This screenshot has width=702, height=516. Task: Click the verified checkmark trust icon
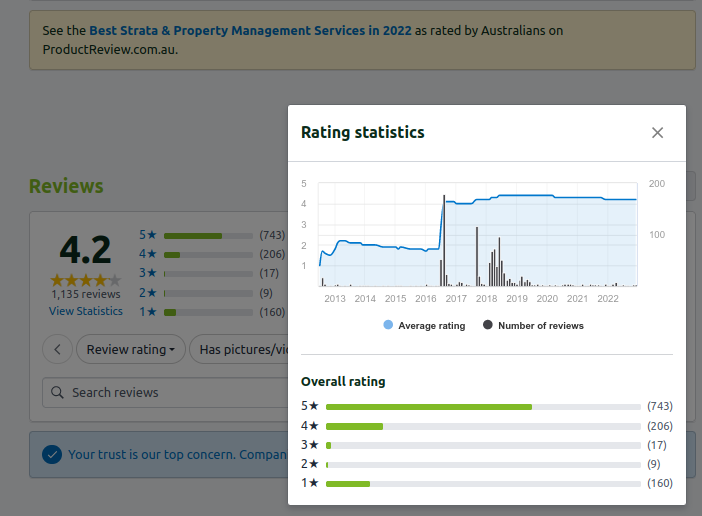tap(52, 455)
